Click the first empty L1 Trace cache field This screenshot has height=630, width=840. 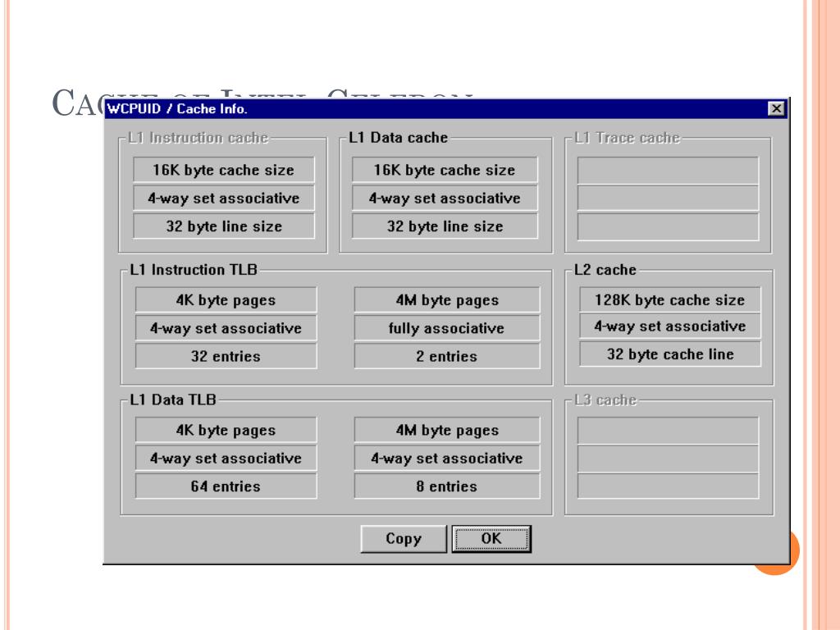click(668, 171)
